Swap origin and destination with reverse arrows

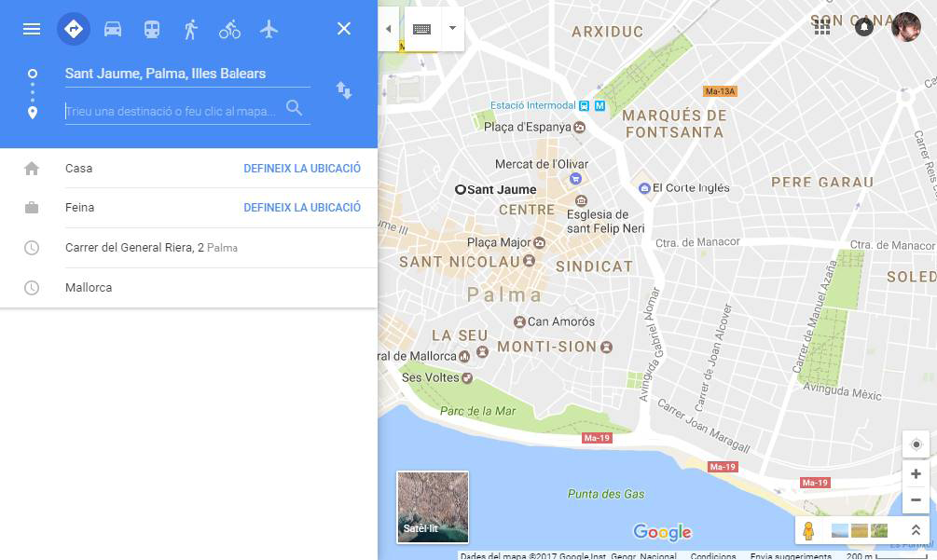click(x=344, y=90)
